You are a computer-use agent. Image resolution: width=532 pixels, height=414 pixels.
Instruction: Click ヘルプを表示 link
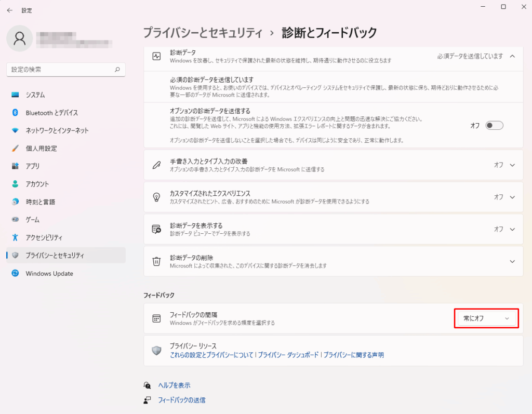pos(174,385)
